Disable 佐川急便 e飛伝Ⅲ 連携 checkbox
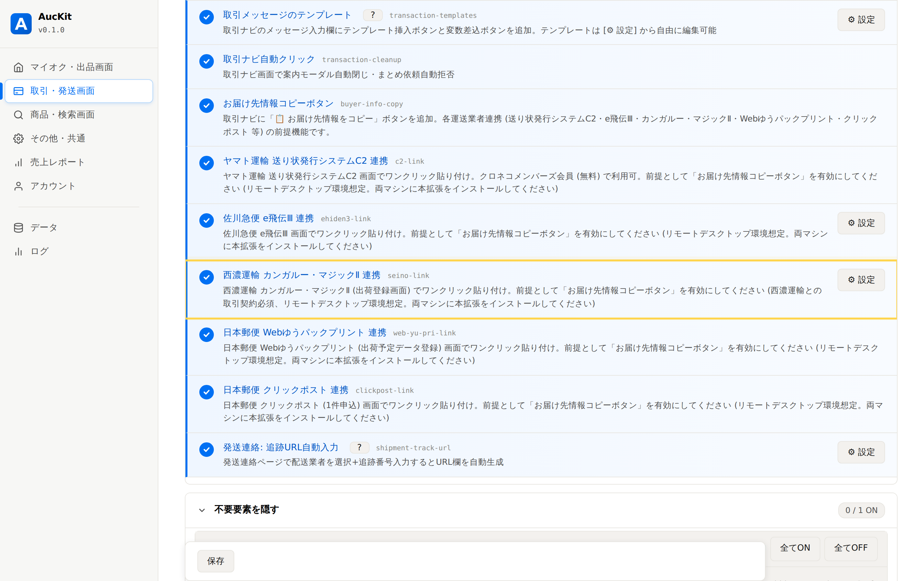The width and height of the screenshot is (924, 581). (x=207, y=220)
